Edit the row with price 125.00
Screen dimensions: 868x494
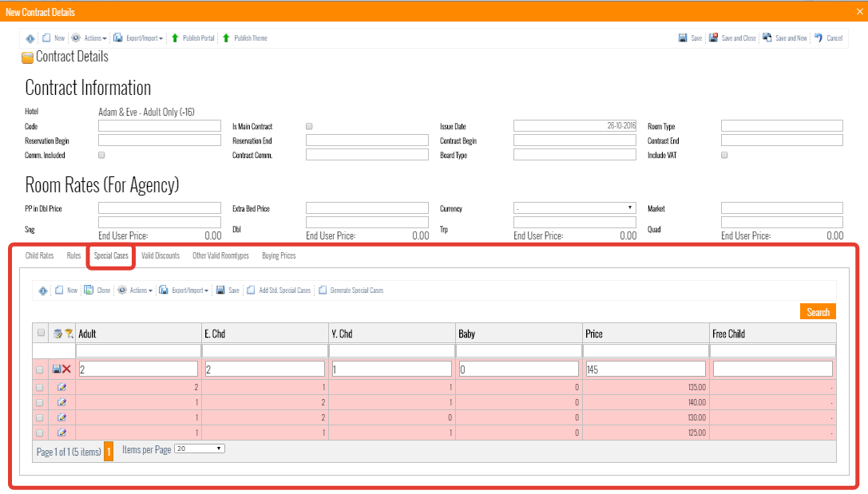(61, 432)
